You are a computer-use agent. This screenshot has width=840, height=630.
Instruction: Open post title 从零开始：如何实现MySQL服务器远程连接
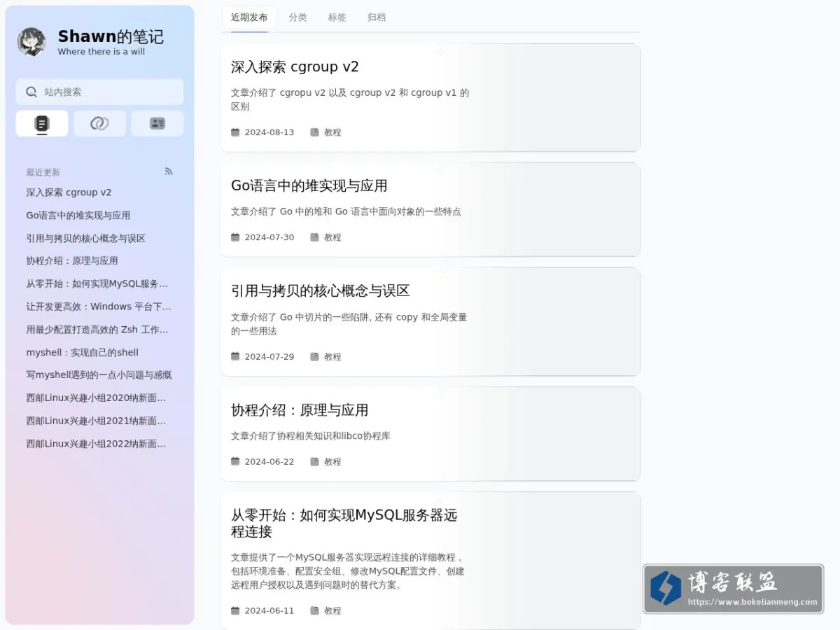(344, 524)
